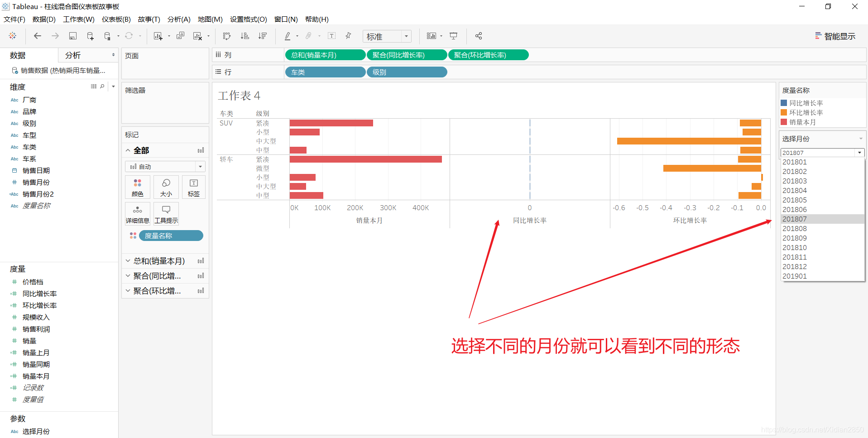This screenshot has height=438, width=868.
Task: Click the clear sheet icon
Action: click(197, 36)
